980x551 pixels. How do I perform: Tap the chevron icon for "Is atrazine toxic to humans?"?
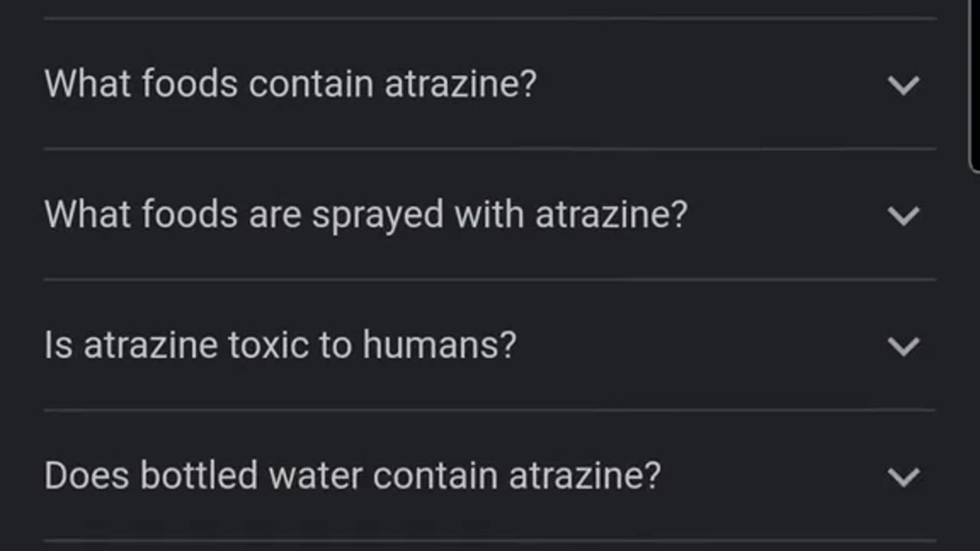coord(903,346)
